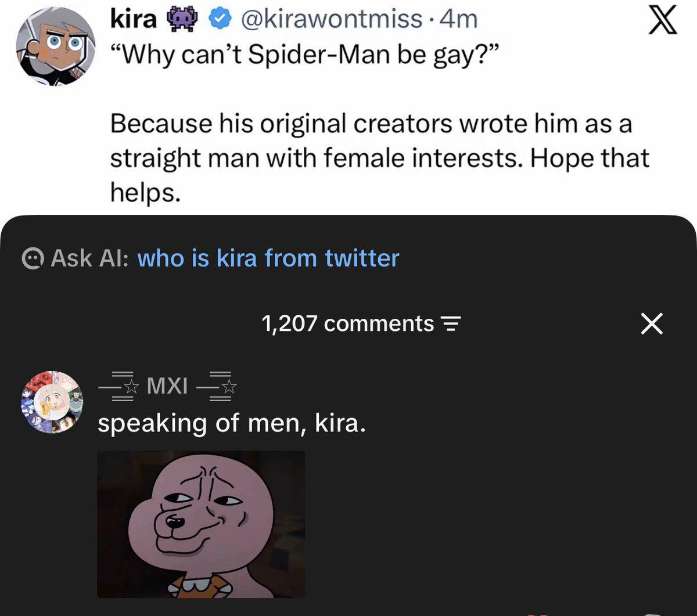Click the display name kira
The height and width of the screenshot is (616, 697).
(x=134, y=19)
